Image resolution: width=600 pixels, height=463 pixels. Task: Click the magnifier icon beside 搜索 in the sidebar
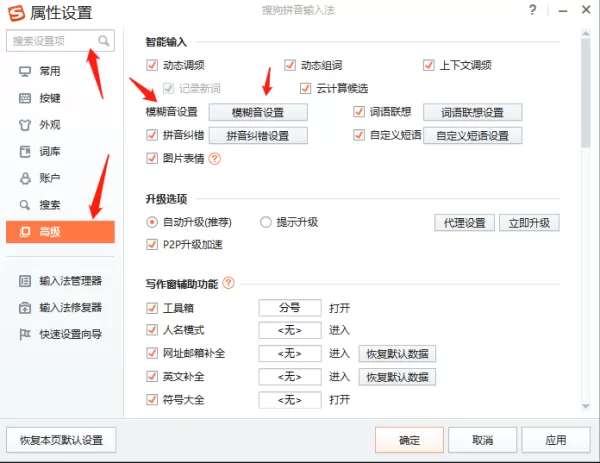pos(25,205)
